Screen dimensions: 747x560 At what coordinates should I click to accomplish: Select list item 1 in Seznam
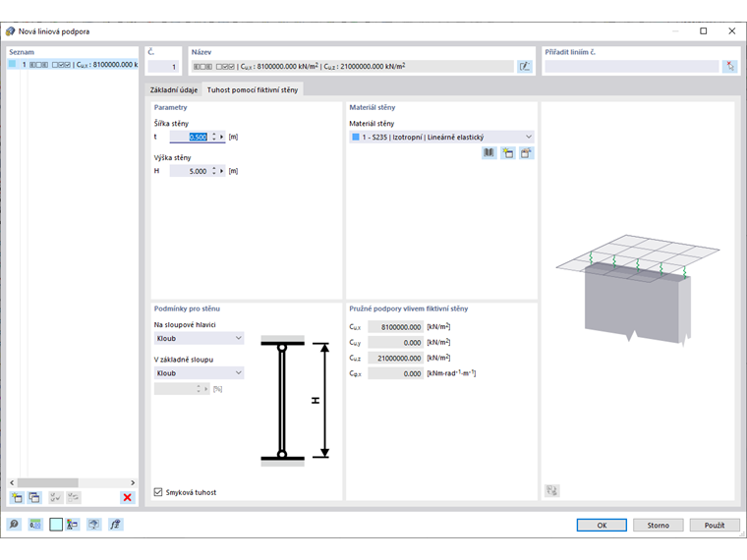pyautogui.click(x=73, y=64)
